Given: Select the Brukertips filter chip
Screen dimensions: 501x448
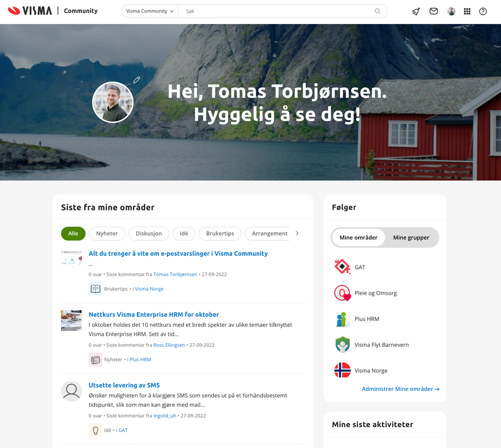Looking at the screenshot, I should [220, 234].
